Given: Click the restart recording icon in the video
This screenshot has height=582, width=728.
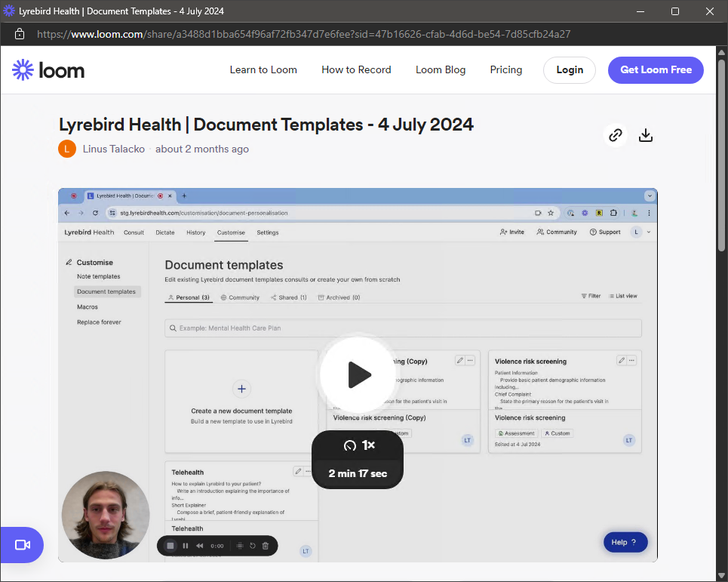Looking at the screenshot, I should tap(253, 546).
